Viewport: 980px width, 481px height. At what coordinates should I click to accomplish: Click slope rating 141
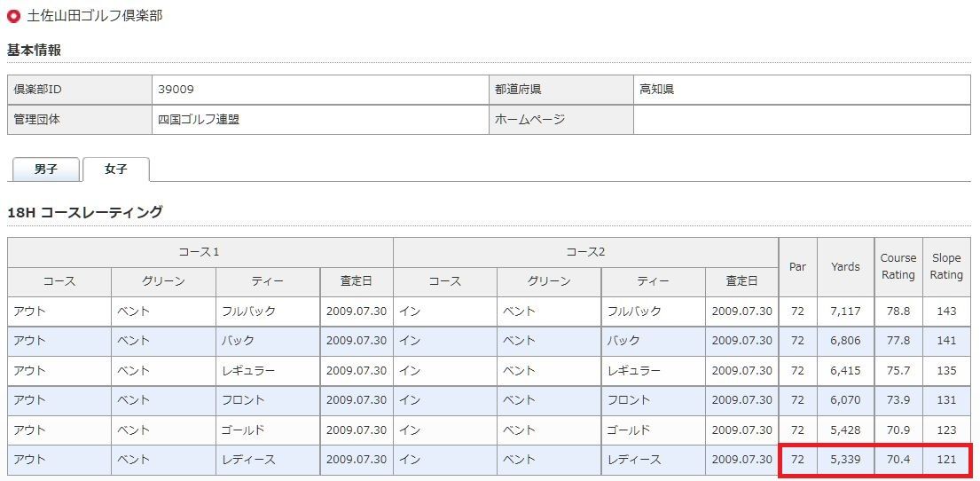point(946,341)
